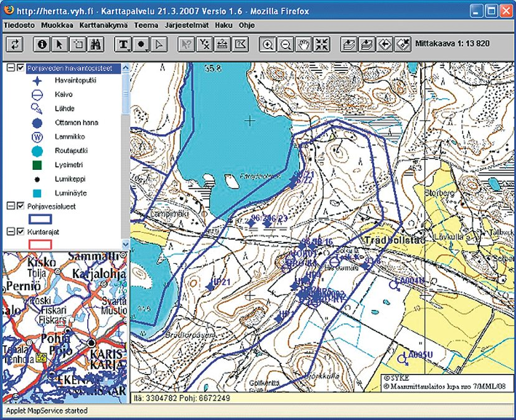516x420 pixels.
Task: Click the green Lysimetri swatch
Action: point(37,165)
